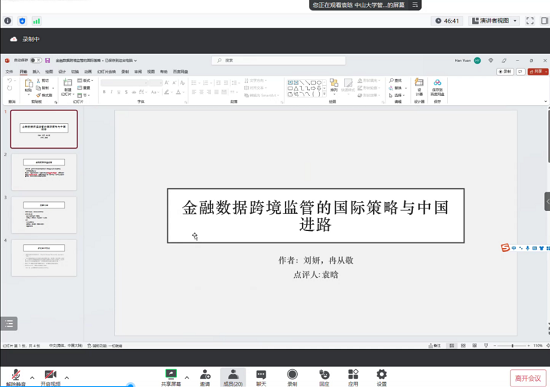Expand camera options arrow beside video

click(x=67, y=378)
